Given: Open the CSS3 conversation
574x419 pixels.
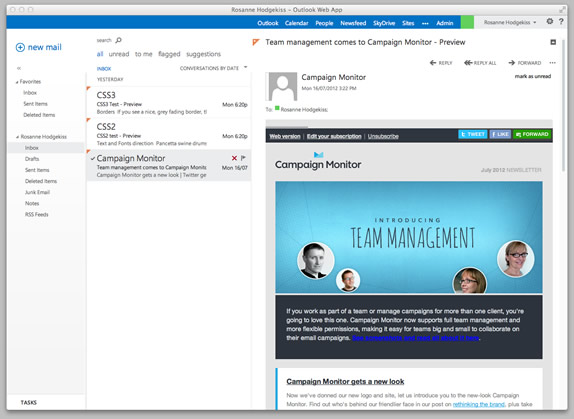Looking at the screenshot, I should point(169,102).
